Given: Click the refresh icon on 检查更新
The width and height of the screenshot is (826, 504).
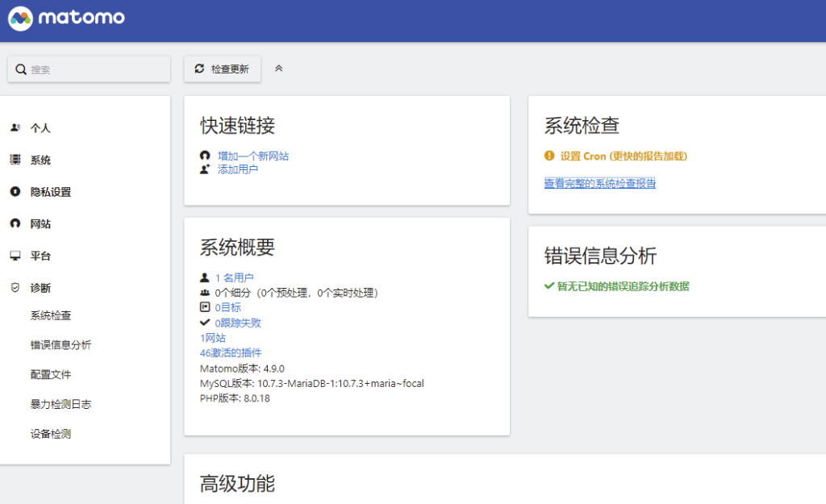Looking at the screenshot, I should click(x=199, y=69).
